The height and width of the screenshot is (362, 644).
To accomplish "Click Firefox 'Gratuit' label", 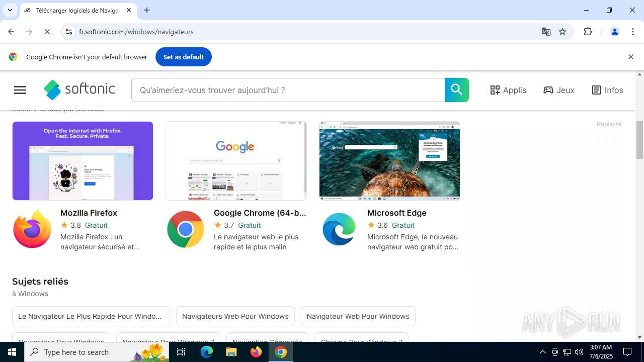I will (96, 225).
